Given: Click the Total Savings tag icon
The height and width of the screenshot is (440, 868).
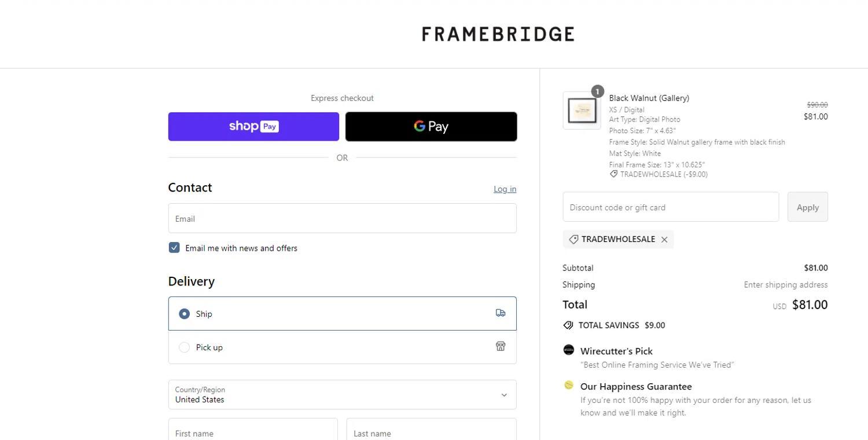Looking at the screenshot, I should coord(568,325).
